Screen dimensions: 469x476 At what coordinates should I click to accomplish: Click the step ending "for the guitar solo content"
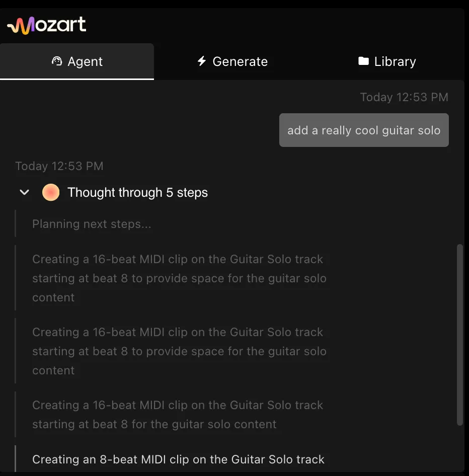click(x=177, y=414)
